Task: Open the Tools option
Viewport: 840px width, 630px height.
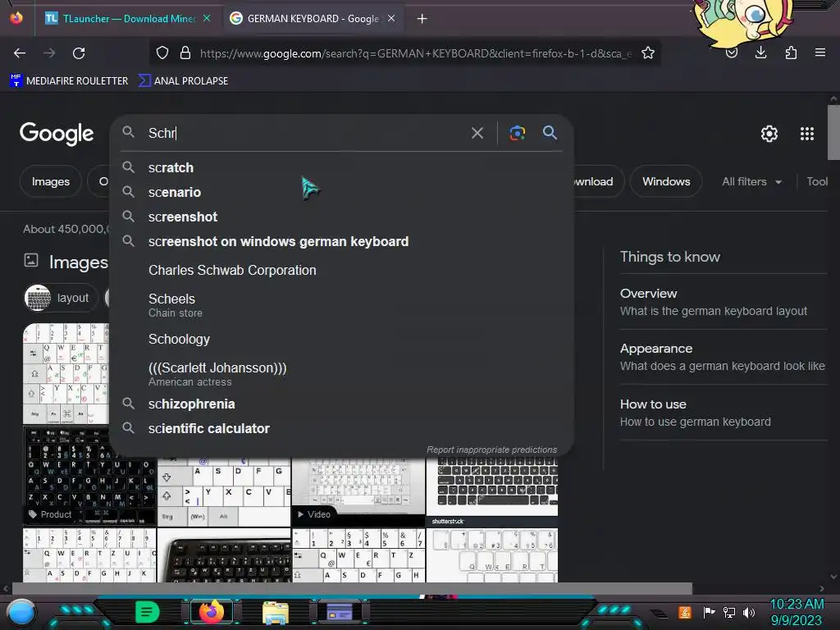Action: tap(817, 181)
